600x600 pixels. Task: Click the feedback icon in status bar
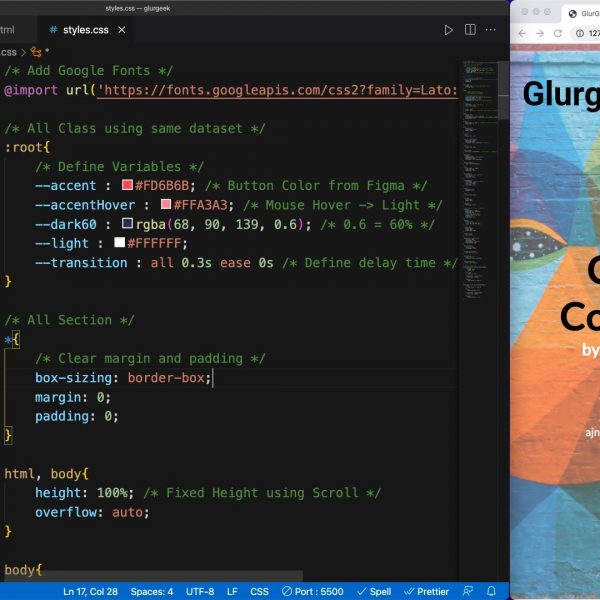pos(468,591)
